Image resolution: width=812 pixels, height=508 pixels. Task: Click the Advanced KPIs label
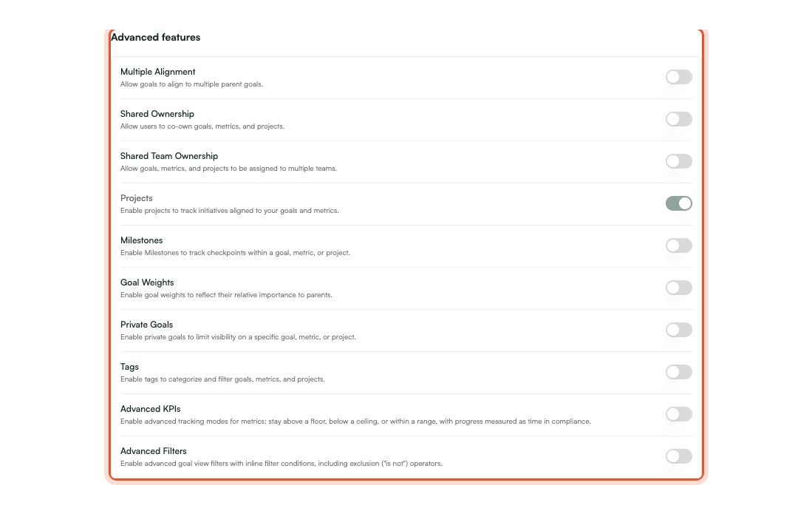pyautogui.click(x=151, y=409)
